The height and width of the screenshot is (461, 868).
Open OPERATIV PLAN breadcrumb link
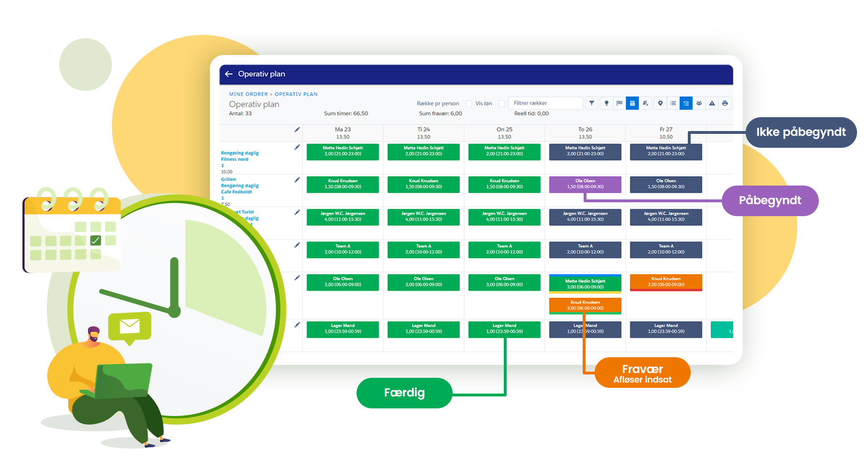coord(296,94)
